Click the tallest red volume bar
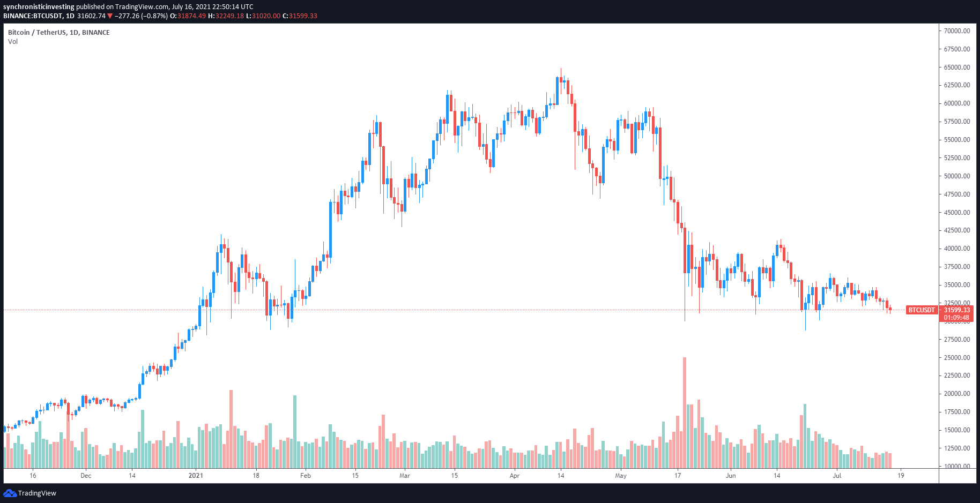This screenshot has width=980, height=503. point(685,412)
